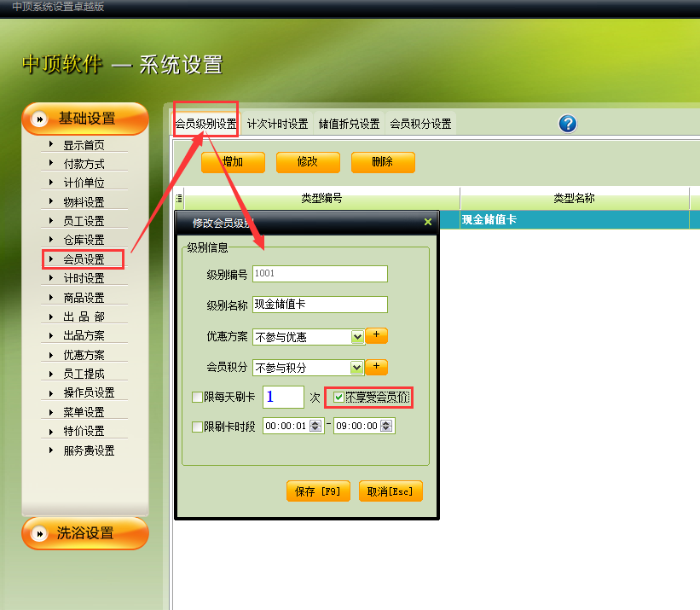
Task: Click the 类型编号 column header
Action: (322, 198)
